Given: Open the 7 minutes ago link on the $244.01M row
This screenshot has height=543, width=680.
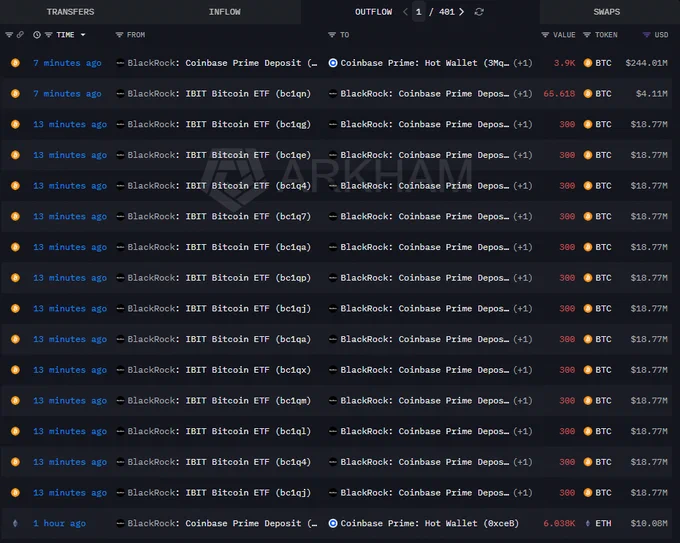Looking at the screenshot, I should click(67, 63).
